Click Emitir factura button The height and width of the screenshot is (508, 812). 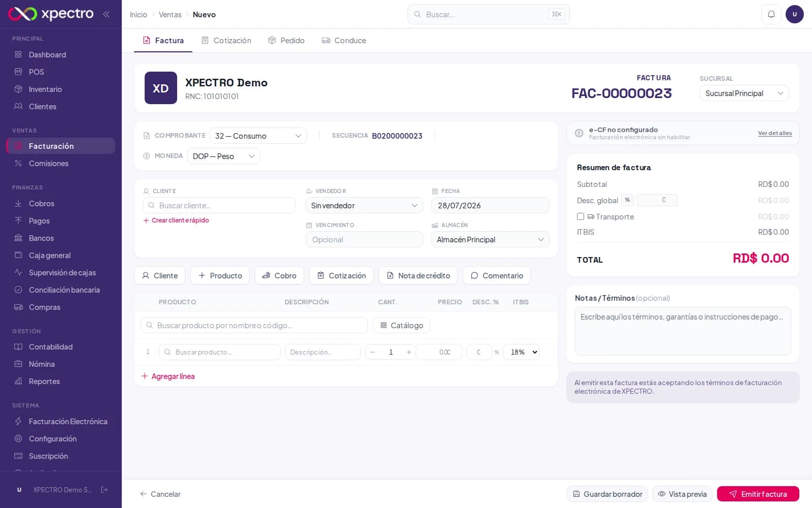pos(758,494)
